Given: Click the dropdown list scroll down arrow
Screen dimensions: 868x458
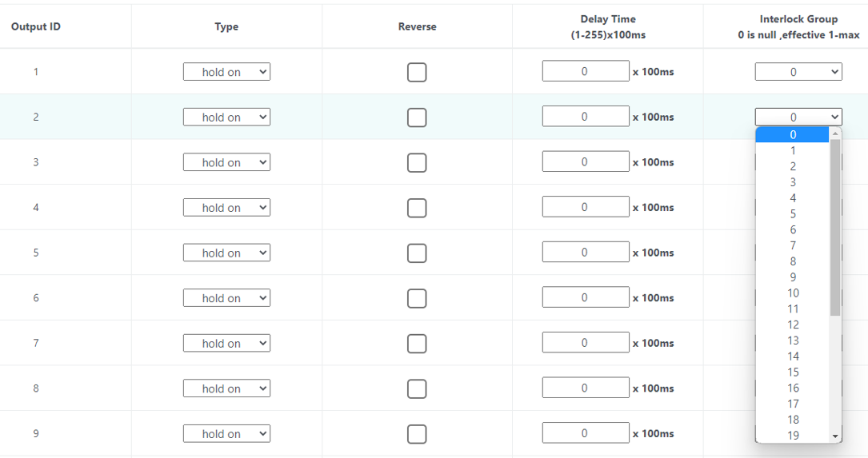Looking at the screenshot, I should 835,436.
